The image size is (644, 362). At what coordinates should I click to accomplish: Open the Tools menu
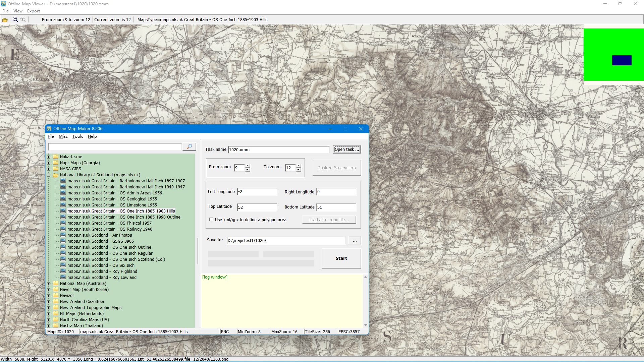(x=77, y=136)
